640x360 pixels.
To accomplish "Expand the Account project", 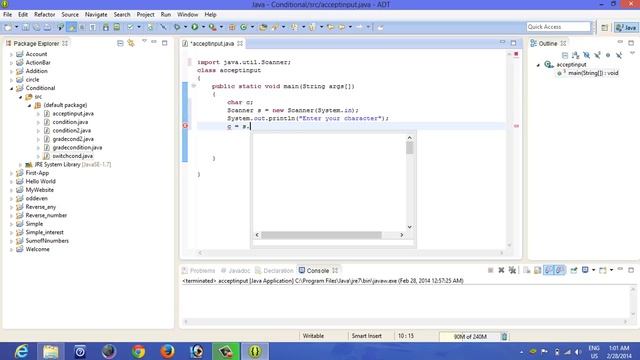I will 11,54.
